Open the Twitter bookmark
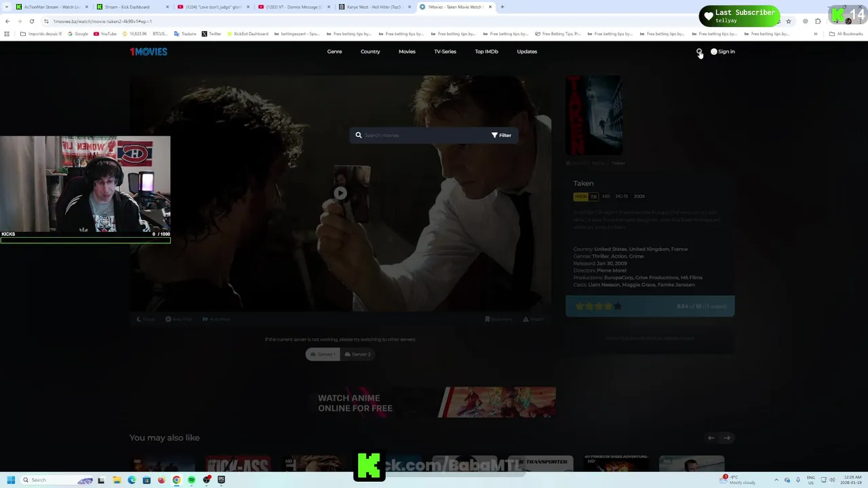This screenshot has height=488, width=868. coord(212,34)
